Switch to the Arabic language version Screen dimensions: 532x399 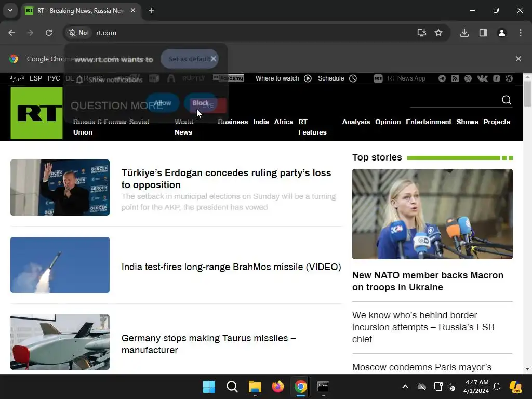pyautogui.click(x=17, y=78)
